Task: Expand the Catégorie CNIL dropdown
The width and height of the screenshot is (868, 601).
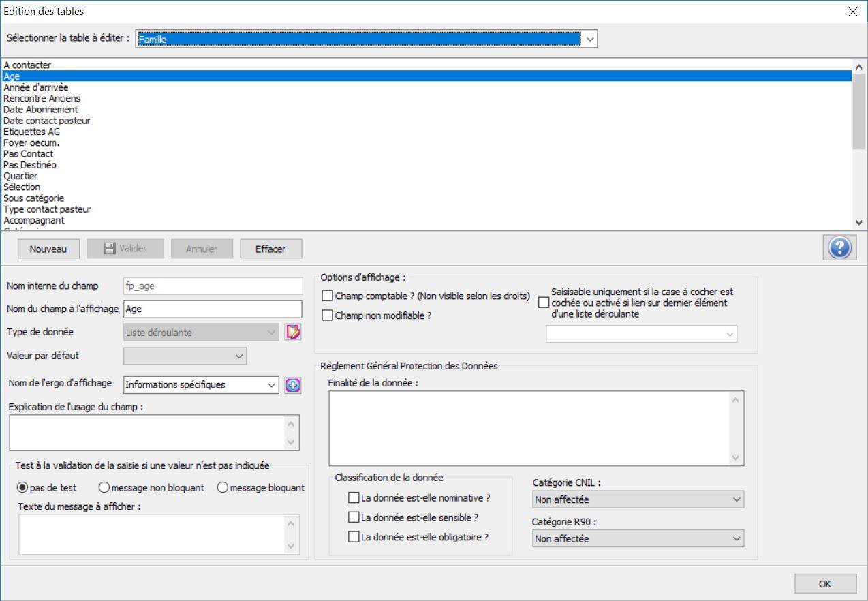Action: [x=638, y=500]
